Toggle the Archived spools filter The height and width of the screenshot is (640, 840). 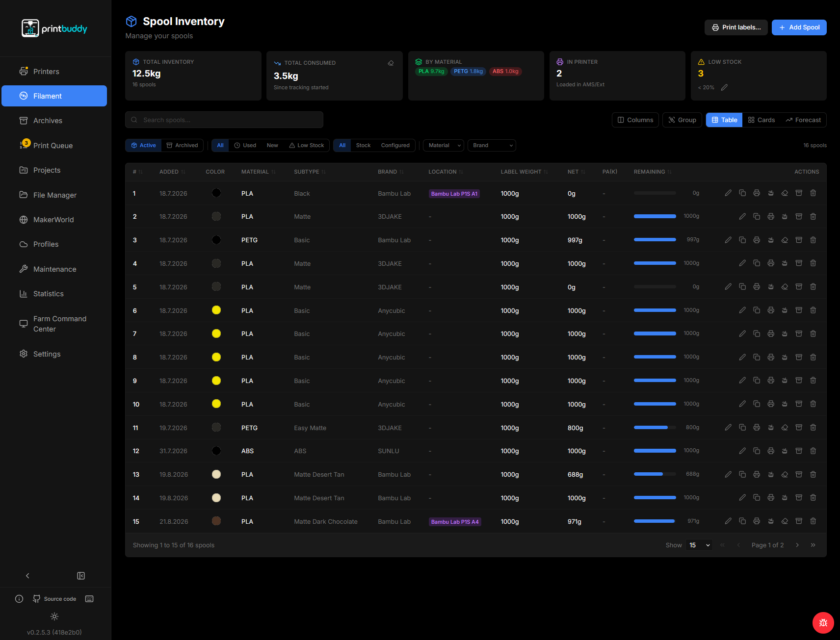[x=182, y=146]
